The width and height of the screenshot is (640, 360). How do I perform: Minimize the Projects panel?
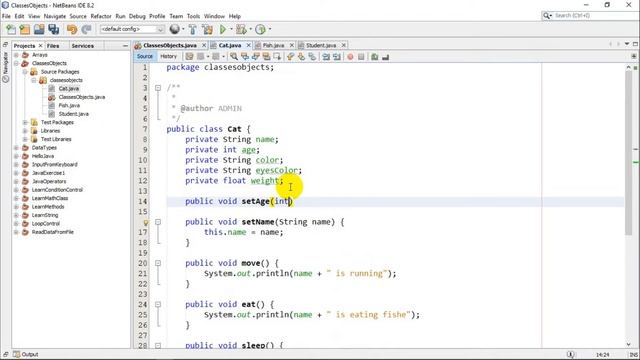(125, 46)
